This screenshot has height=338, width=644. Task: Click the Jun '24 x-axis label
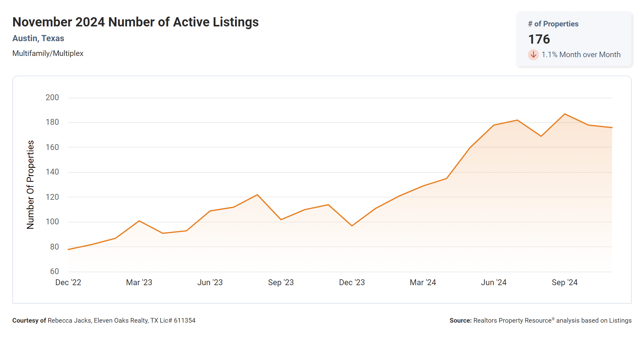click(x=494, y=282)
